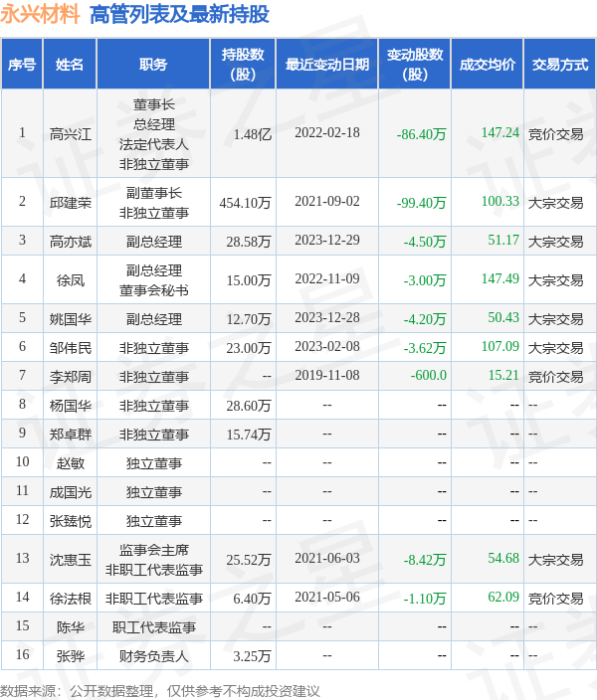Viewport: 597px width, 700px height.
Task: Select the name 陈华
Action: click(x=71, y=627)
